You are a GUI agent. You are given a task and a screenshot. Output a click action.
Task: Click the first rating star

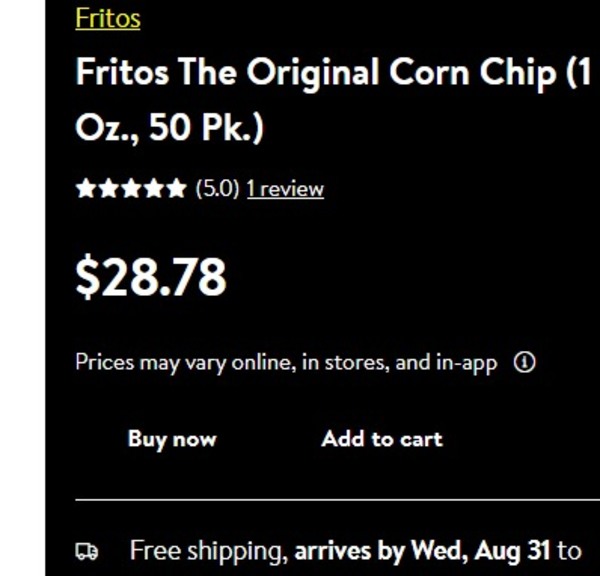pyautogui.click(x=86, y=189)
